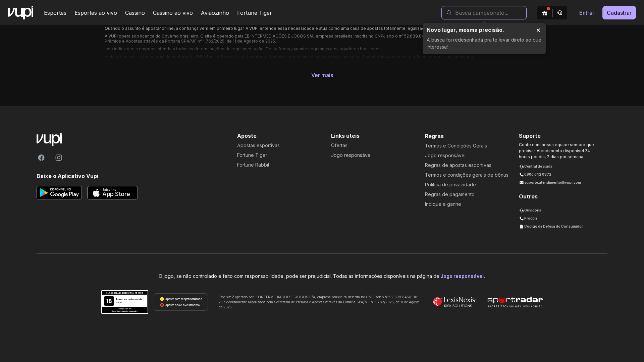The height and width of the screenshot is (362, 644).
Task: Open the Cassino section
Action: [135, 13]
